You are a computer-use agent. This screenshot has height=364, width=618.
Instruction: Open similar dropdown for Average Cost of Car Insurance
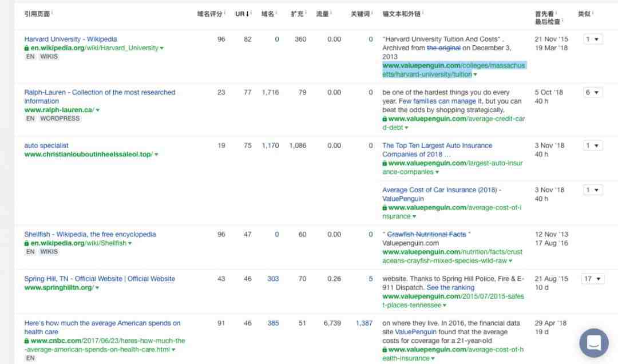click(x=592, y=190)
